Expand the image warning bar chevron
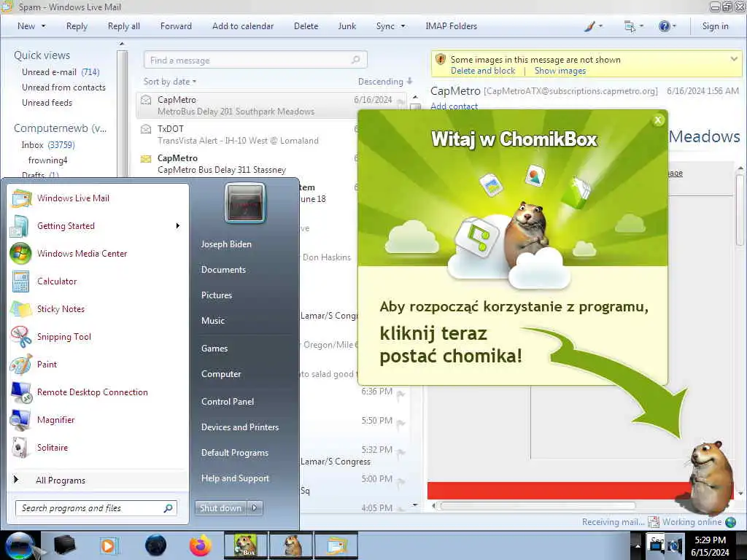747x560 pixels. point(734,58)
